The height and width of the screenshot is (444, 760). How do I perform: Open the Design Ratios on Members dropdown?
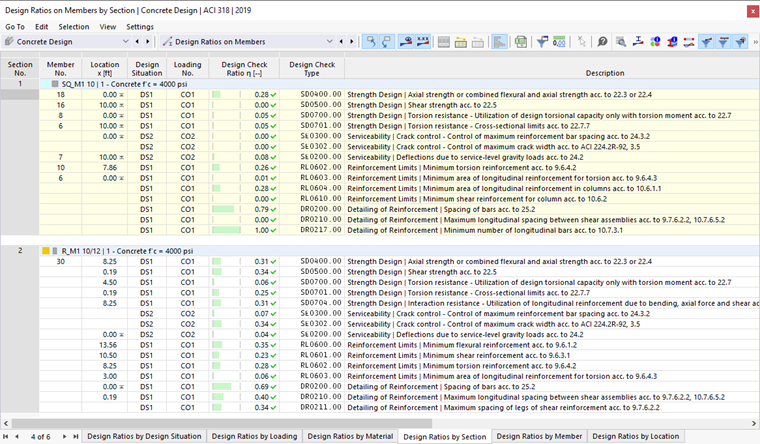click(x=330, y=42)
